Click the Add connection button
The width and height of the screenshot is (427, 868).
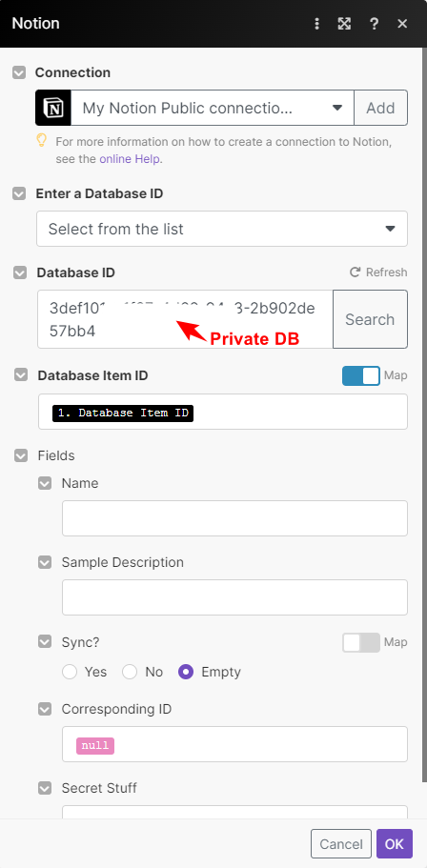[381, 108]
